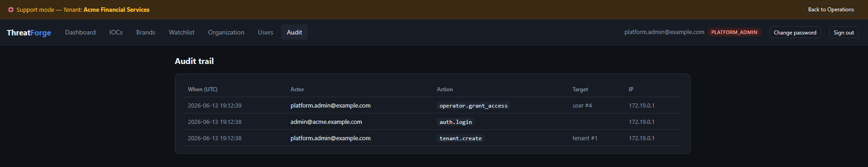This screenshot has height=167, width=868.
Task: Switch to the Brands tab
Action: pos(146,32)
